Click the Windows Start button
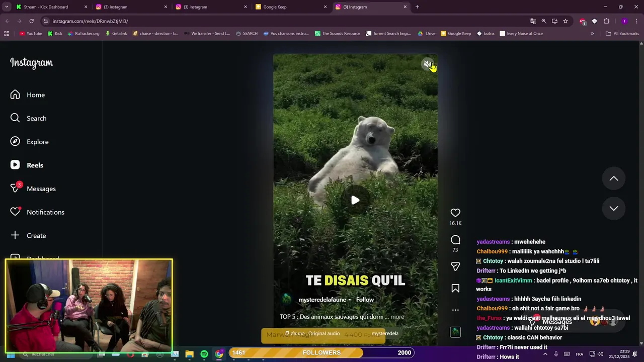Image resolution: width=644 pixels, height=362 pixels. click(x=10, y=354)
